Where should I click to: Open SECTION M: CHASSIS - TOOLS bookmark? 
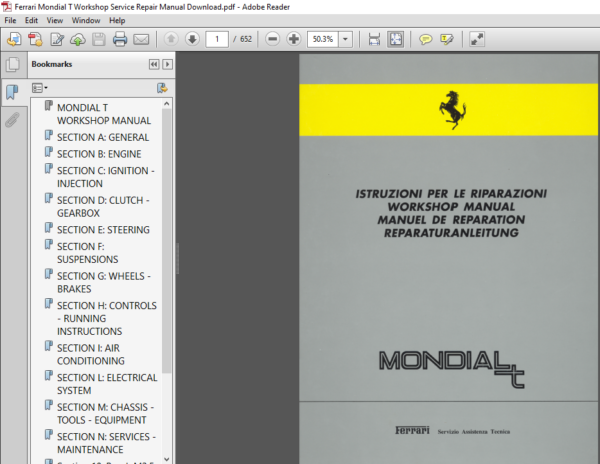(106, 414)
